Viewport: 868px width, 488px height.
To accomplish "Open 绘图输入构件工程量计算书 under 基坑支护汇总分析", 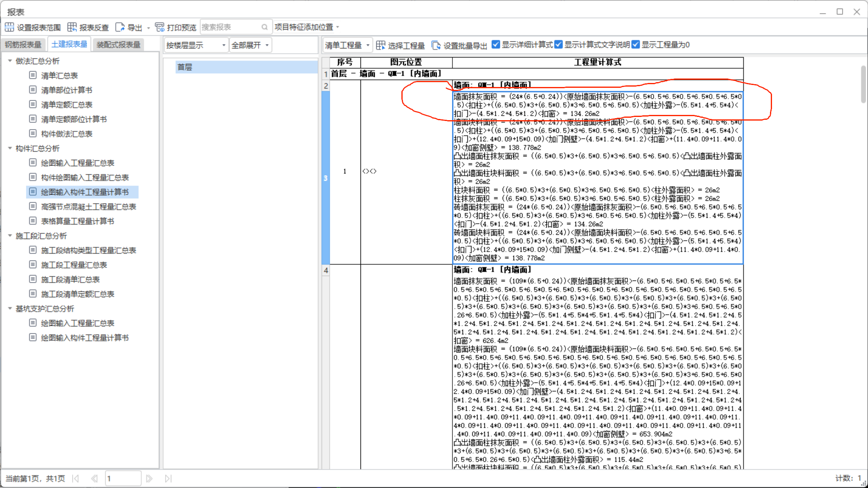I will tap(85, 337).
